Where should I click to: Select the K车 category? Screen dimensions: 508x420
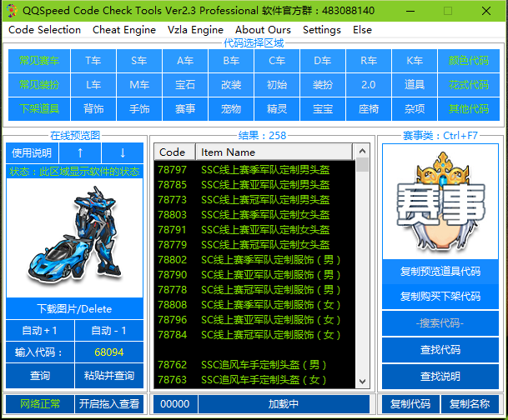pyautogui.click(x=415, y=61)
